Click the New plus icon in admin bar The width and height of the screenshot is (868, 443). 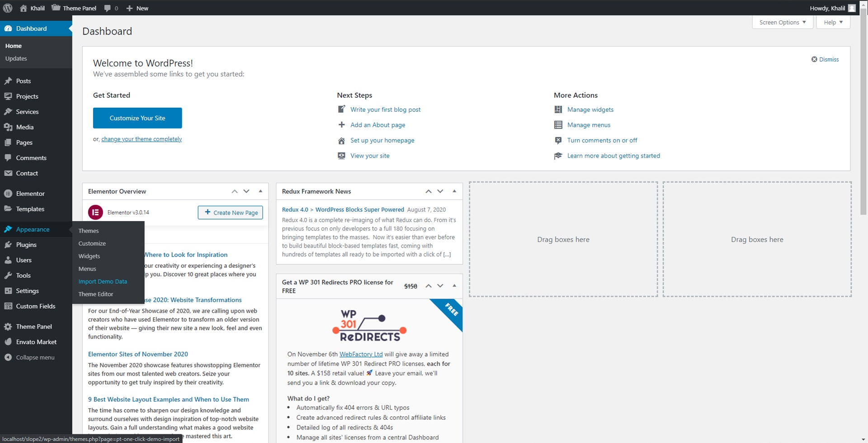(129, 8)
